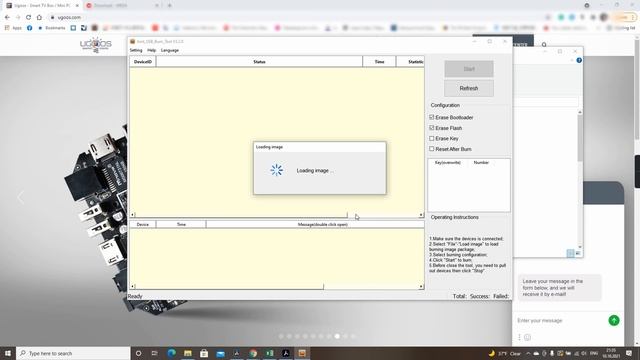Click the Type here to search box
This screenshot has width=640, height=360.
tap(73, 353)
